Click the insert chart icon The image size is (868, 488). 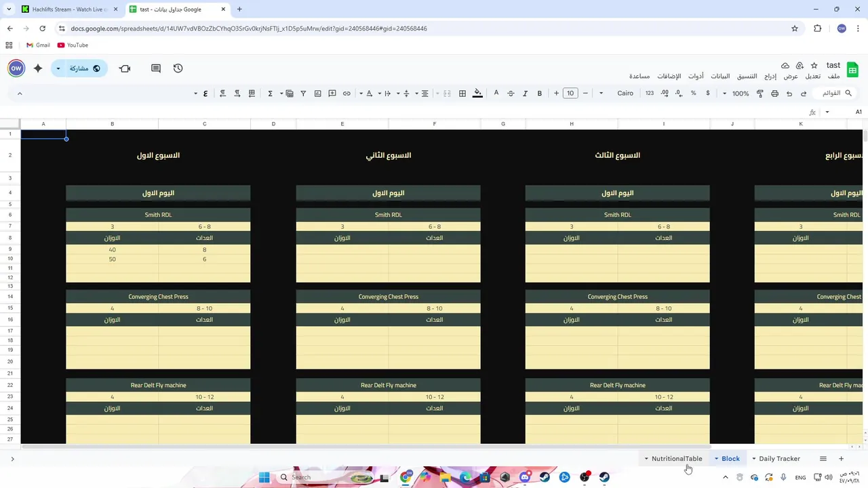(317, 94)
